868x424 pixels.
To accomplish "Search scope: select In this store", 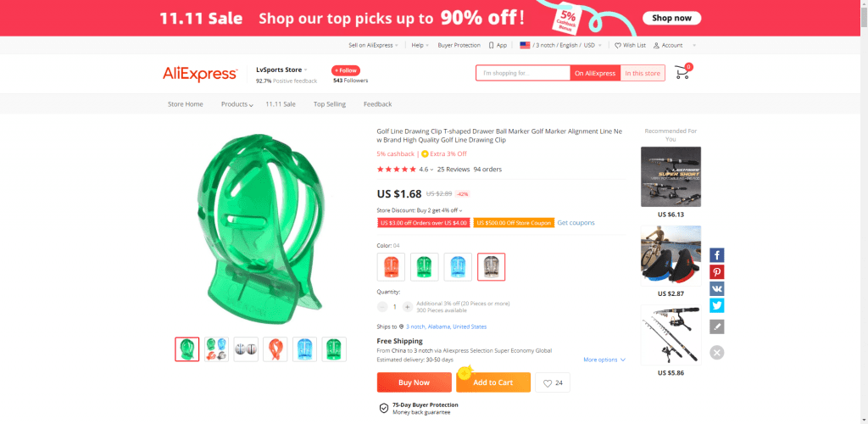I will [643, 74].
